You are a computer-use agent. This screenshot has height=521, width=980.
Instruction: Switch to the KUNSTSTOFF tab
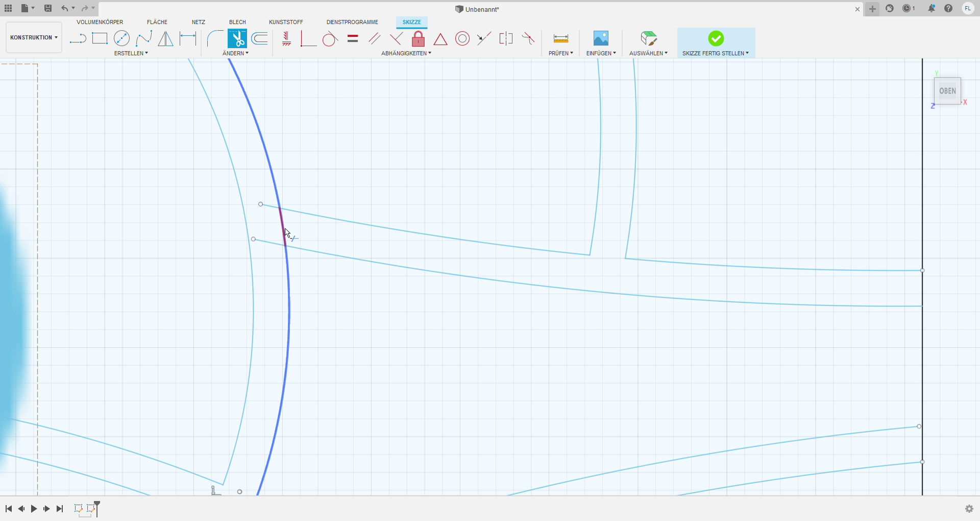point(286,22)
